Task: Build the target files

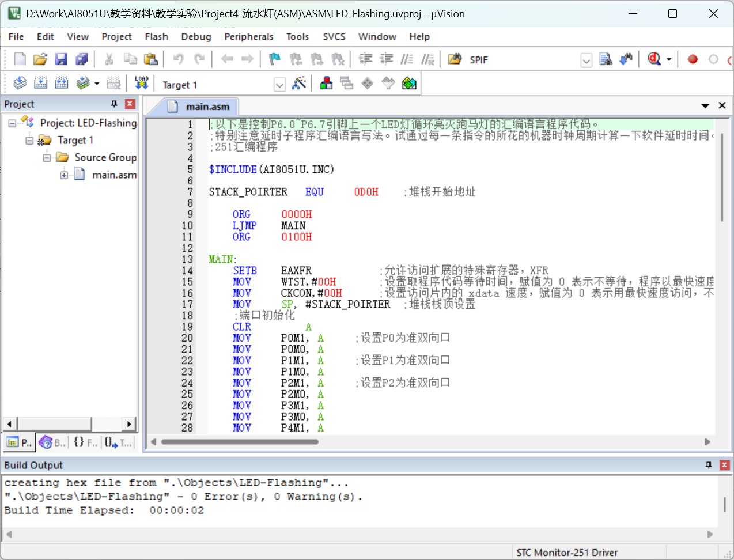Action: pos(40,84)
